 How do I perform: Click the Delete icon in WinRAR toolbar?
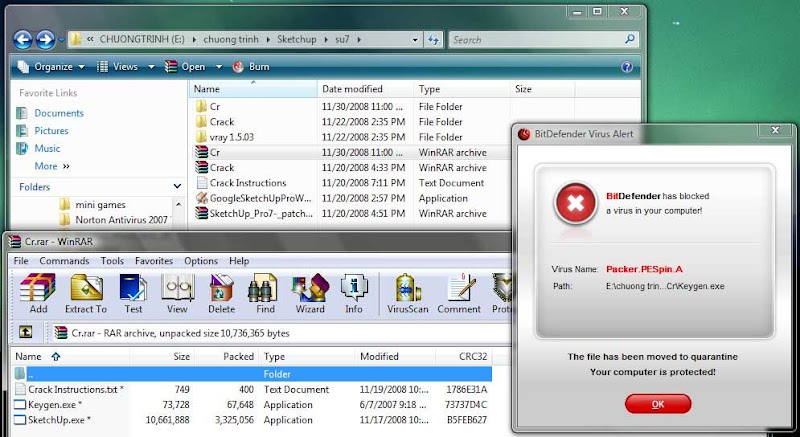(221, 293)
